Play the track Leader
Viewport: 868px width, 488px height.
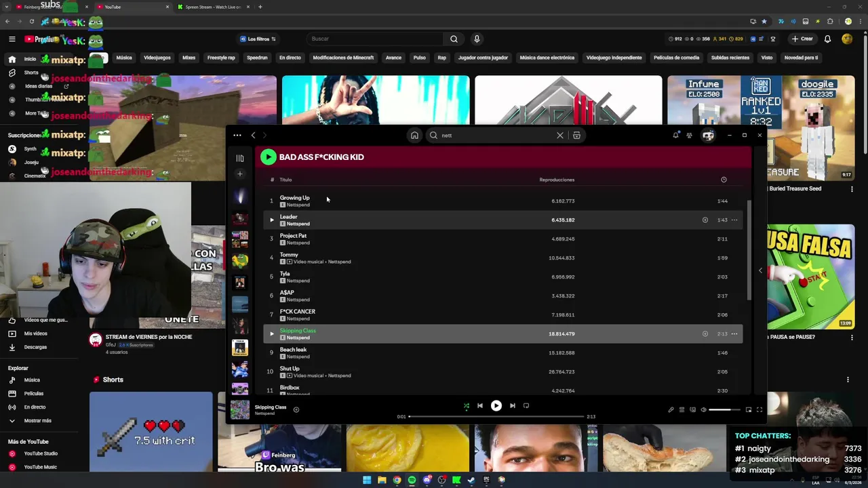click(272, 220)
